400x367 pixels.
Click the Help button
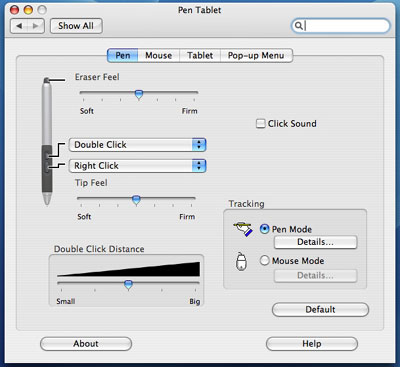pyautogui.click(x=312, y=344)
